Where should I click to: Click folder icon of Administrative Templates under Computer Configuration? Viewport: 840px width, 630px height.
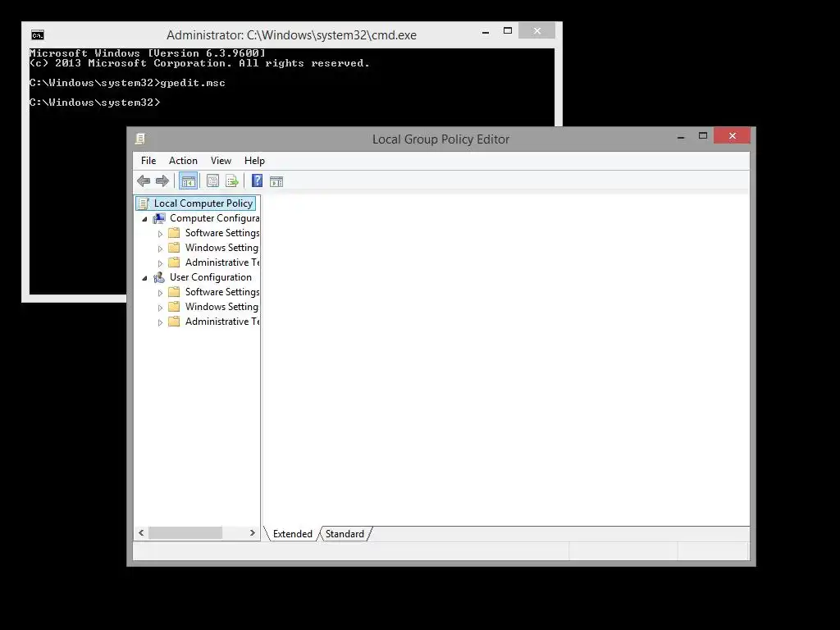point(174,262)
